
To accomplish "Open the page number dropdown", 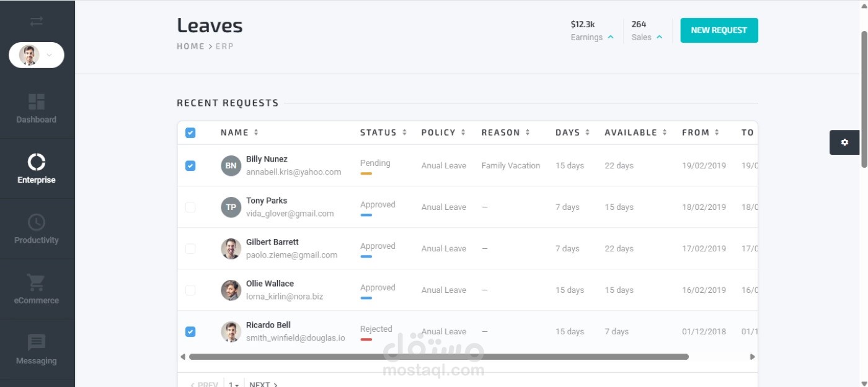I will pyautogui.click(x=233, y=385).
